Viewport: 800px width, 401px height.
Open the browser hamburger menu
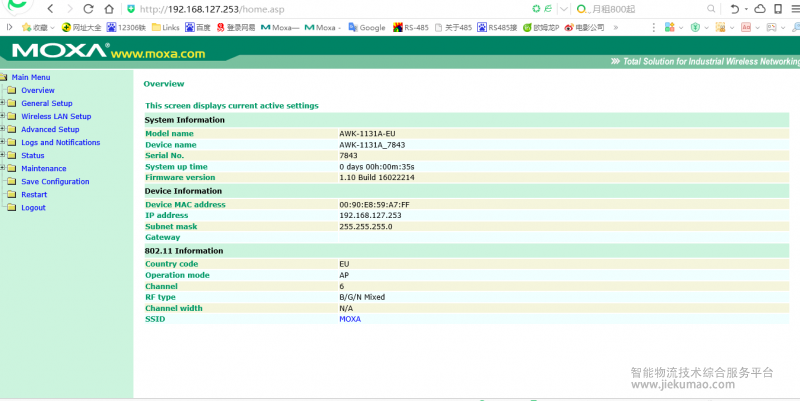click(x=795, y=9)
